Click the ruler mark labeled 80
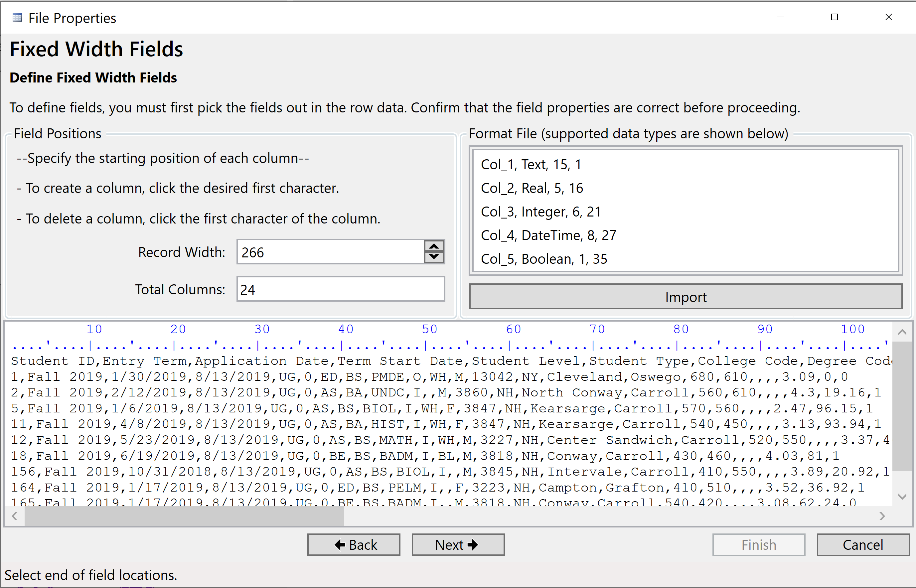916x588 pixels. 681,329
